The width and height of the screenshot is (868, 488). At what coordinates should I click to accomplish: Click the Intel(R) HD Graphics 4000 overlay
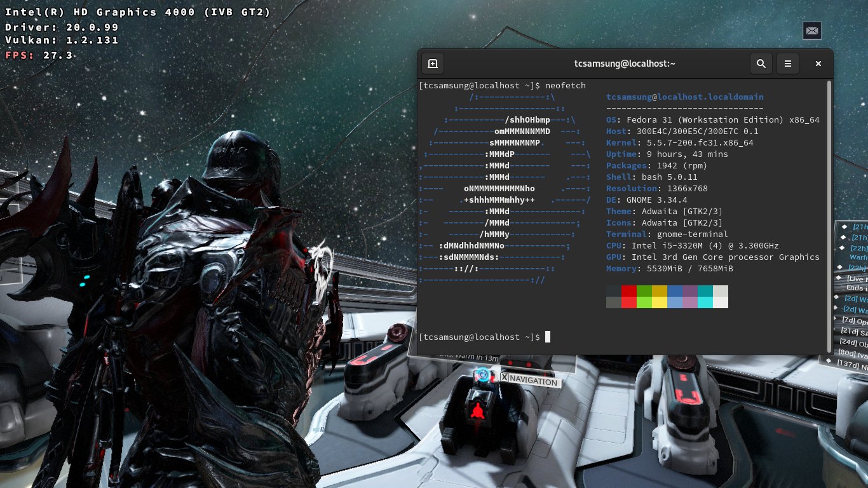137,12
